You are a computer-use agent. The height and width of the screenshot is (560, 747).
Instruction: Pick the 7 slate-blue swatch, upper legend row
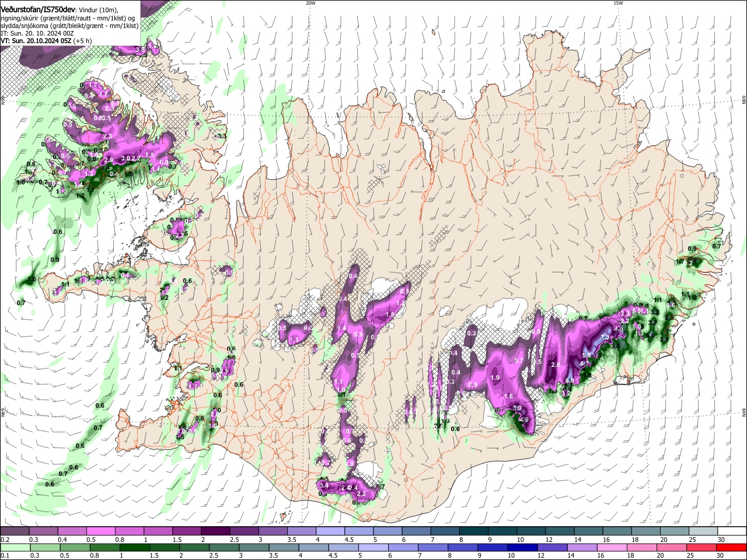click(x=445, y=531)
